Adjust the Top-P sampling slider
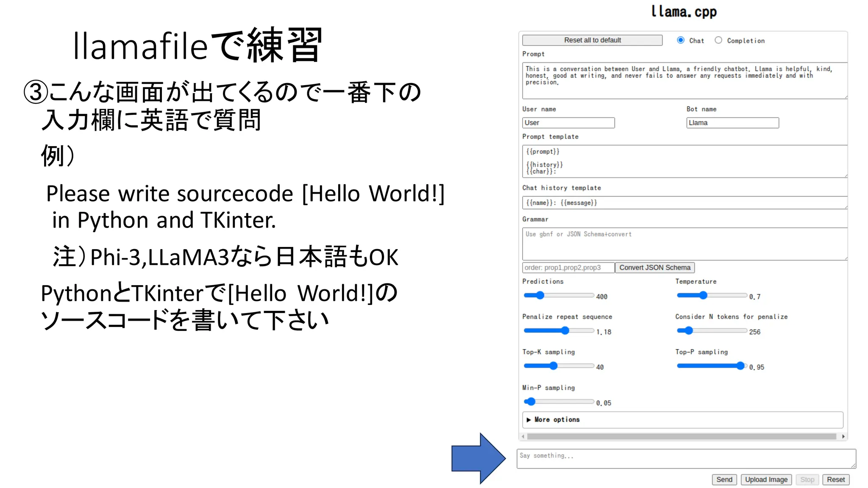This screenshot has width=868, height=488. coord(712,366)
